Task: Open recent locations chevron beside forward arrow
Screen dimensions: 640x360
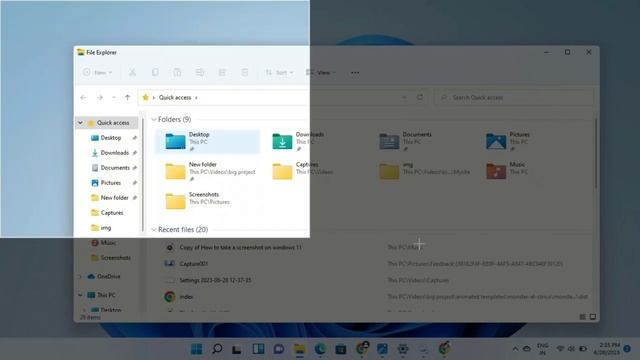Action: pyautogui.click(x=114, y=98)
